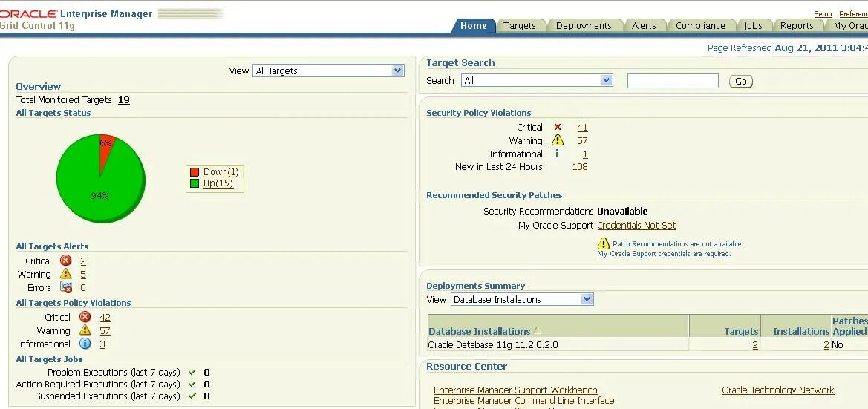Open the Alerts tab
This screenshot has width=868, height=409.
point(644,25)
